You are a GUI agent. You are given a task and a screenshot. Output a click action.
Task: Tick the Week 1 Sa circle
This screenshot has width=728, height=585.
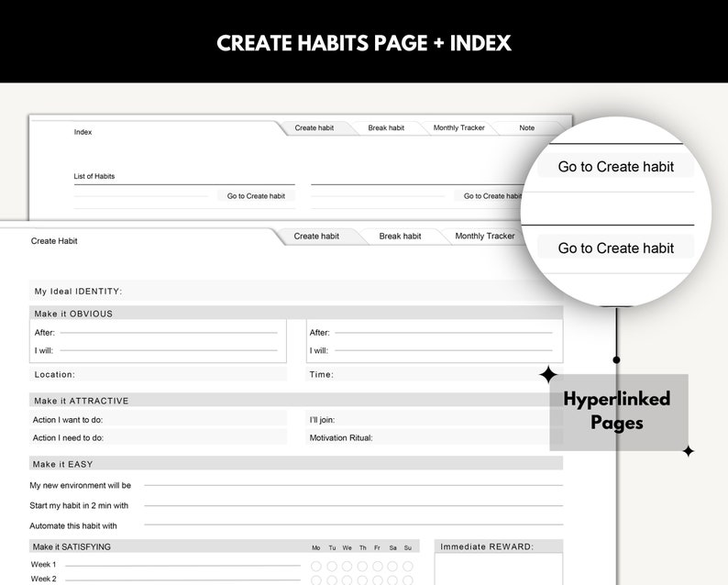(x=392, y=566)
